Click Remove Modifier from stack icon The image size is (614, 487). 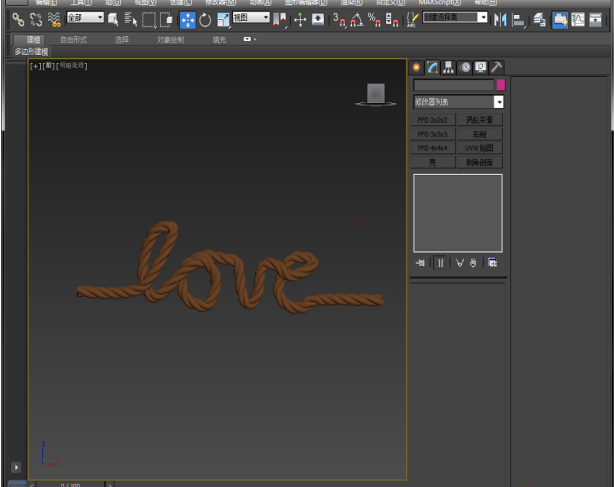click(473, 263)
